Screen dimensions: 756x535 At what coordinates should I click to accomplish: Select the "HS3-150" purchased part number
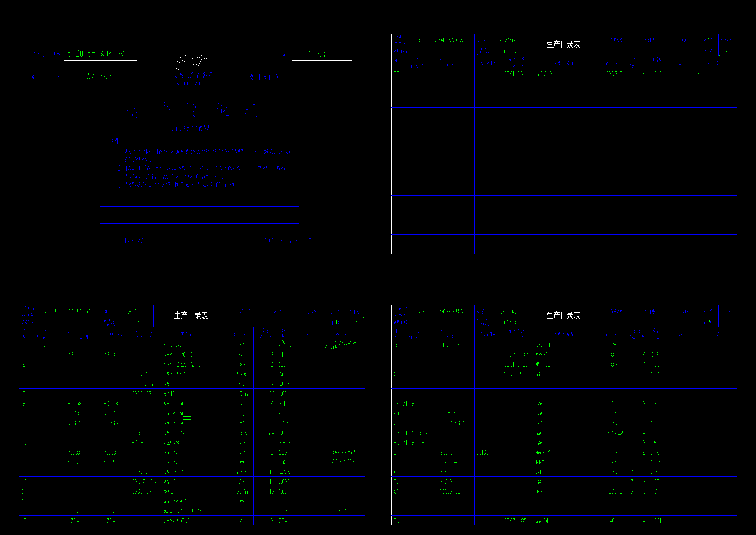(x=141, y=443)
